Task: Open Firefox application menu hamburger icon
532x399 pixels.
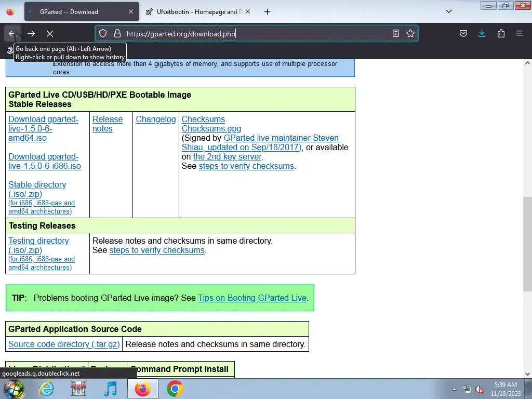Action: coord(520,33)
